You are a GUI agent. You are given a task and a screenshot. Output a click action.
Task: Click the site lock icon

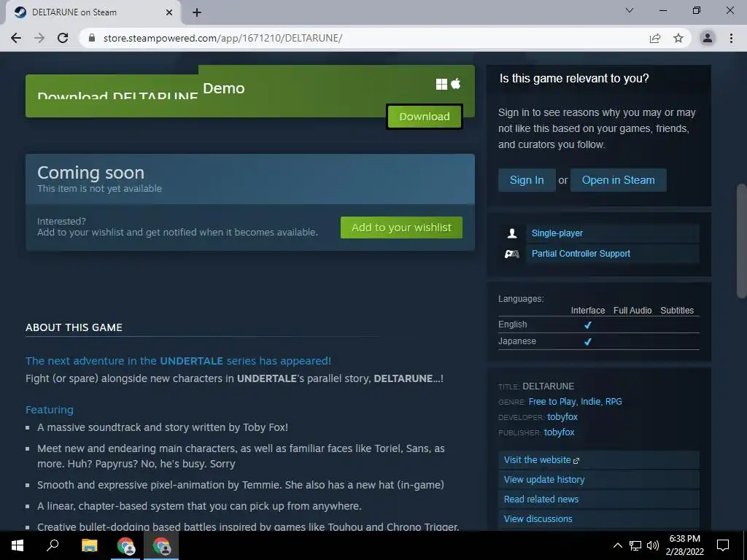tap(92, 38)
